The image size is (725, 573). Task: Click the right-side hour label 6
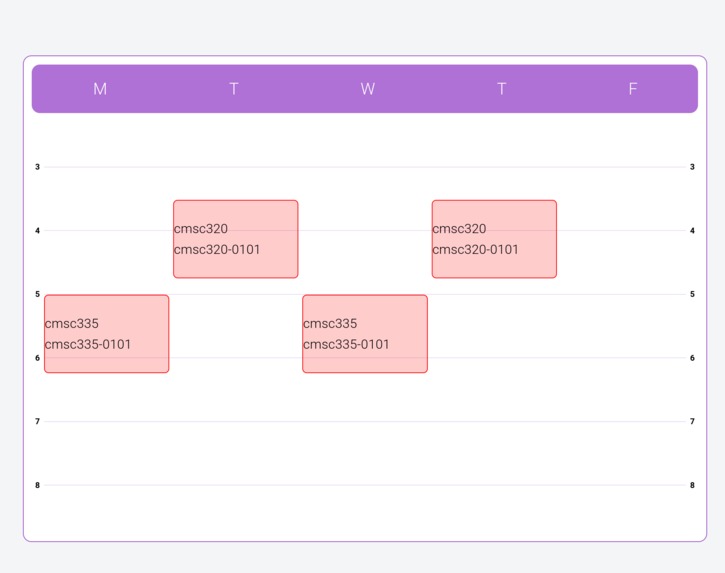coord(692,358)
